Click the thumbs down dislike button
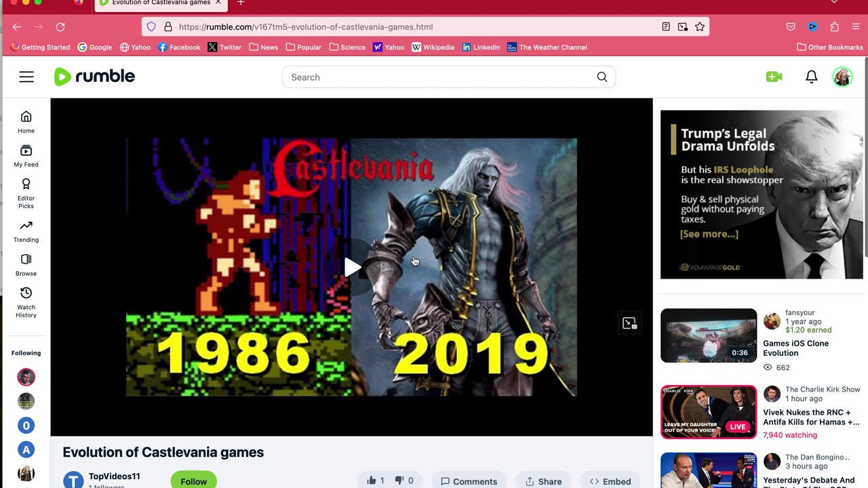 click(403, 481)
